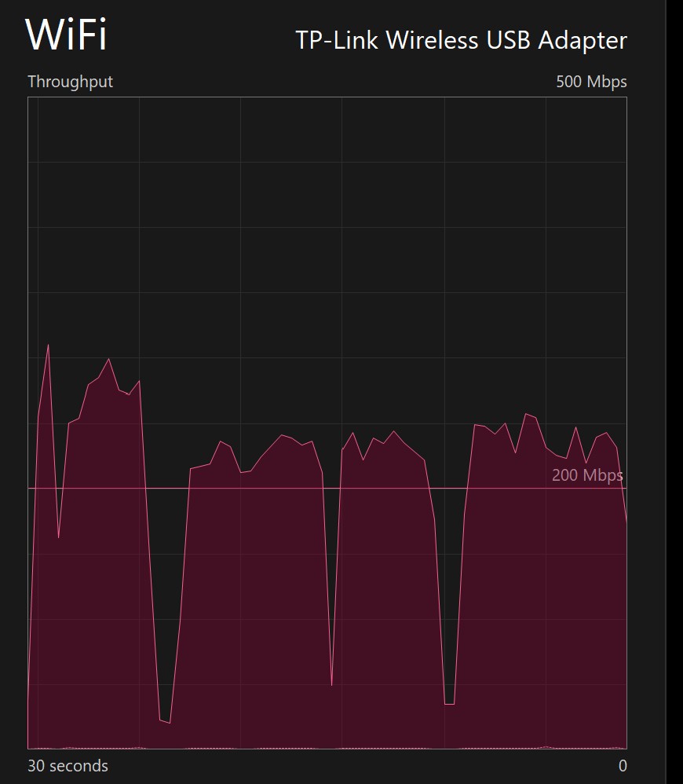The width and height of the screenshot is (683, 784).
Task: Click the 0 time axis label
Action: point(623,765)
